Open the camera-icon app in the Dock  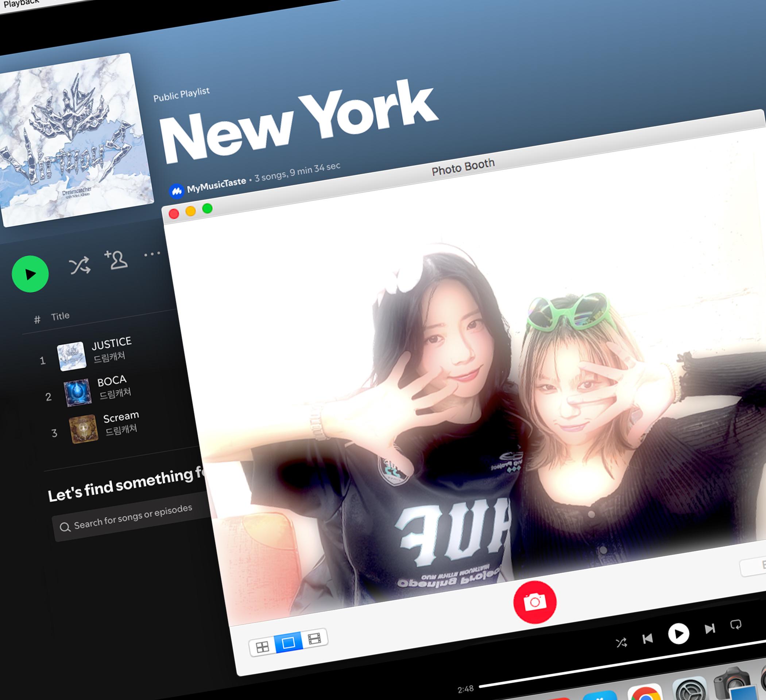734,684
